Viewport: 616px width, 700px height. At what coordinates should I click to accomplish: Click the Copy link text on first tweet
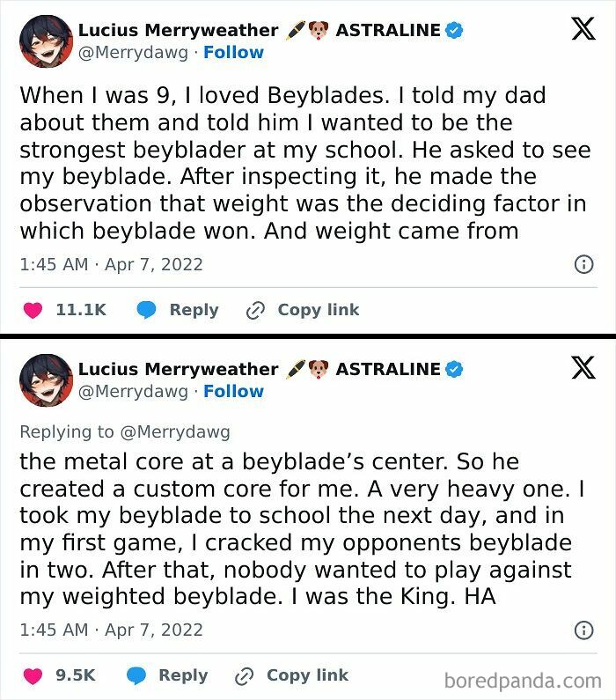318,310
